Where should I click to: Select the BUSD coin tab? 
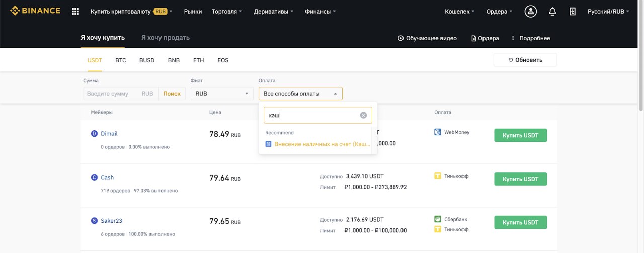[x=147, y=60]
